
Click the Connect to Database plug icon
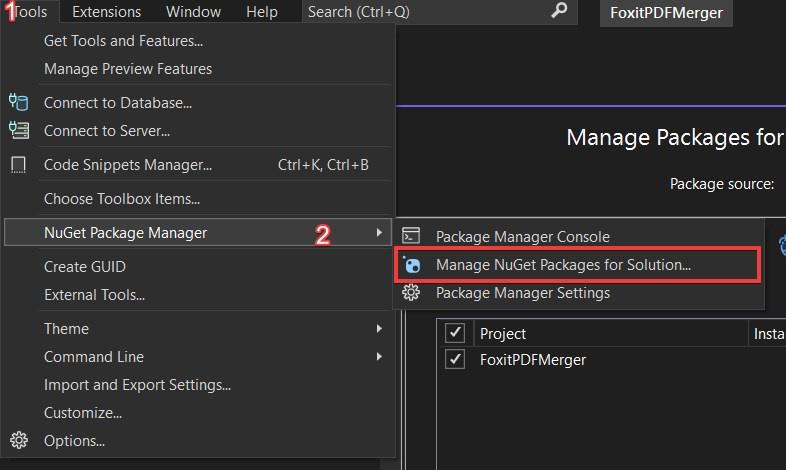click(x=19, y=102)
